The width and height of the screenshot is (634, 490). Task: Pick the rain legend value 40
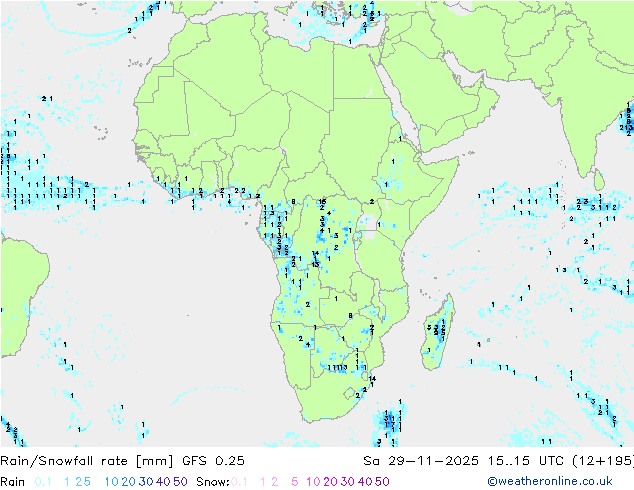point(163,482)
